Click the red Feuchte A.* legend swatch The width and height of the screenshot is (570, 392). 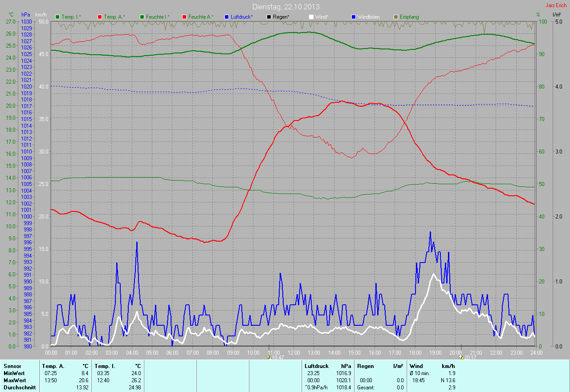[x=184, y=17]
